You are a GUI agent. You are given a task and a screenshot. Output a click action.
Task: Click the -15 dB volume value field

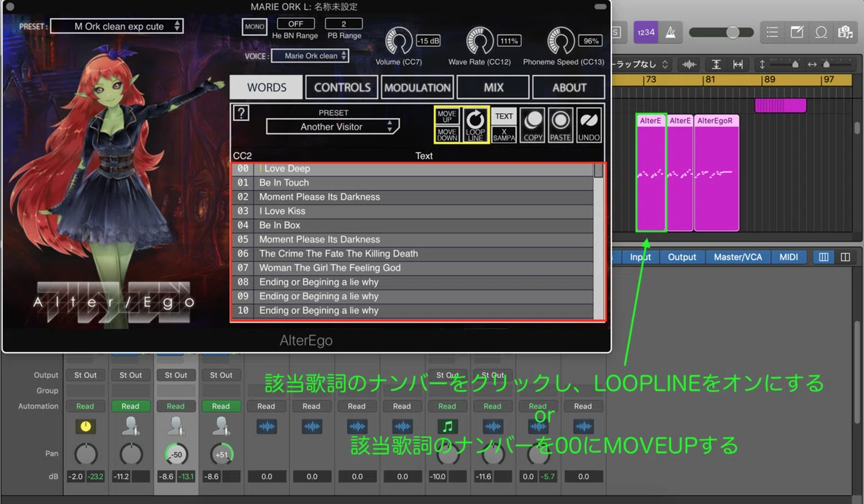click(428, 41)
